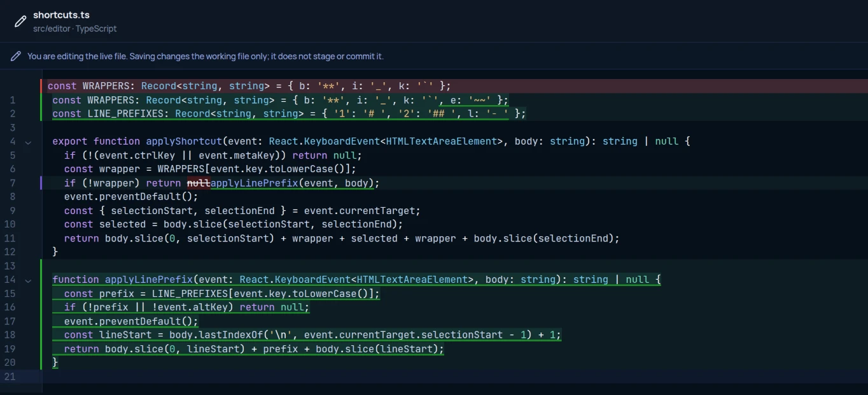Click the struck-through null on line 7
The image size is (868, 395).
coord(199,183)
